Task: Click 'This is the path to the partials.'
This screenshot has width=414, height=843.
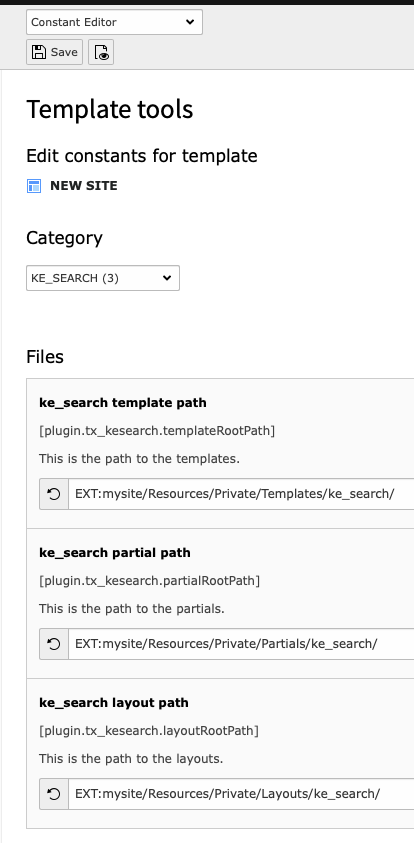Action: [132, 609]
